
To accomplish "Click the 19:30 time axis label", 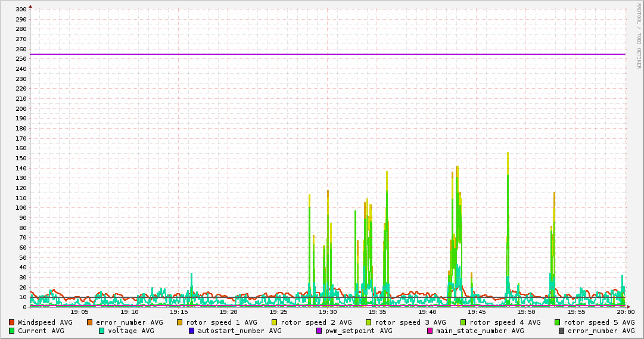I will coord(328,312).
